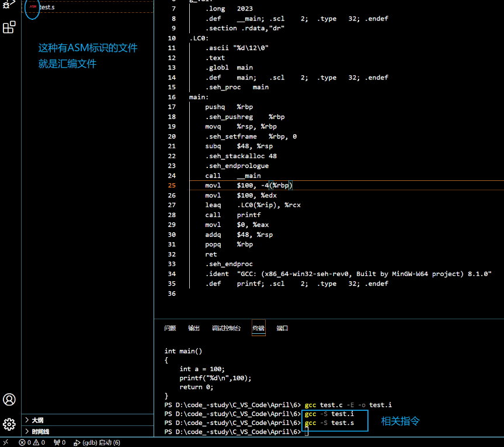Click line number 16 in the gutter

click(172, 97)
